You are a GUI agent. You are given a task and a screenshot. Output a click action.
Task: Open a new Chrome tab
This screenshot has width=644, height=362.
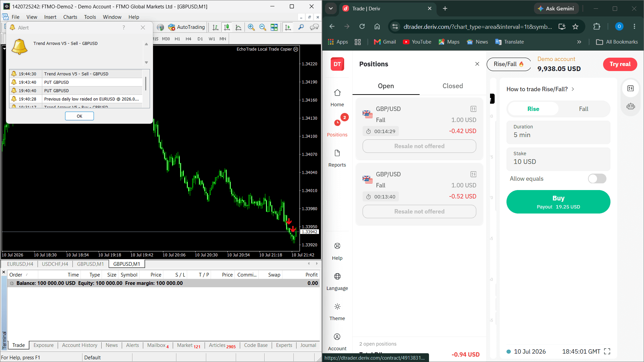pyautogui.click(x=445, y=8)
